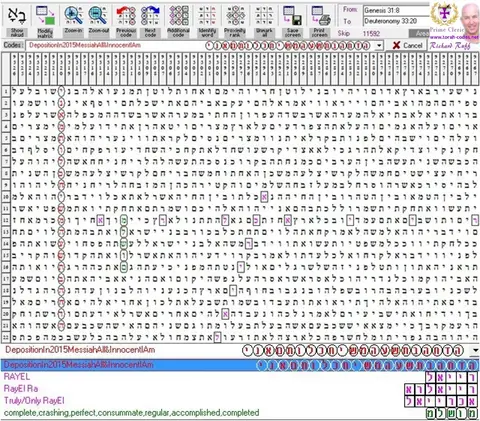Image resolution: width=480 pixels, height=421 pixels.
Task: Click the green-boxed letter in matrix row 13
Action: [123, 232]
